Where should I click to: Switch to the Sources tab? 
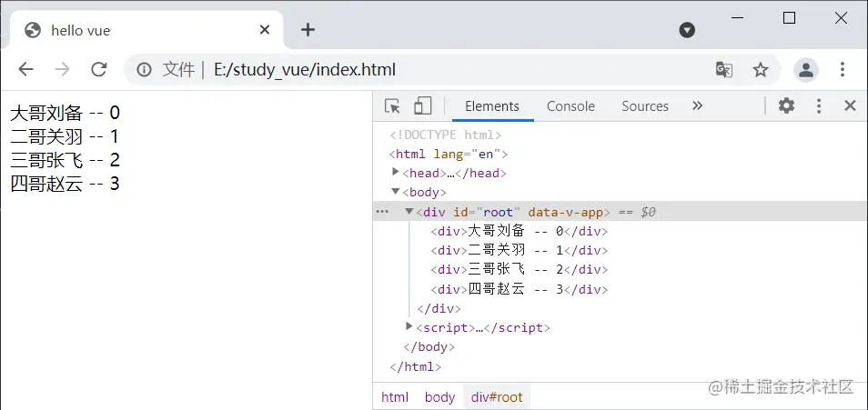pos(645,106)
